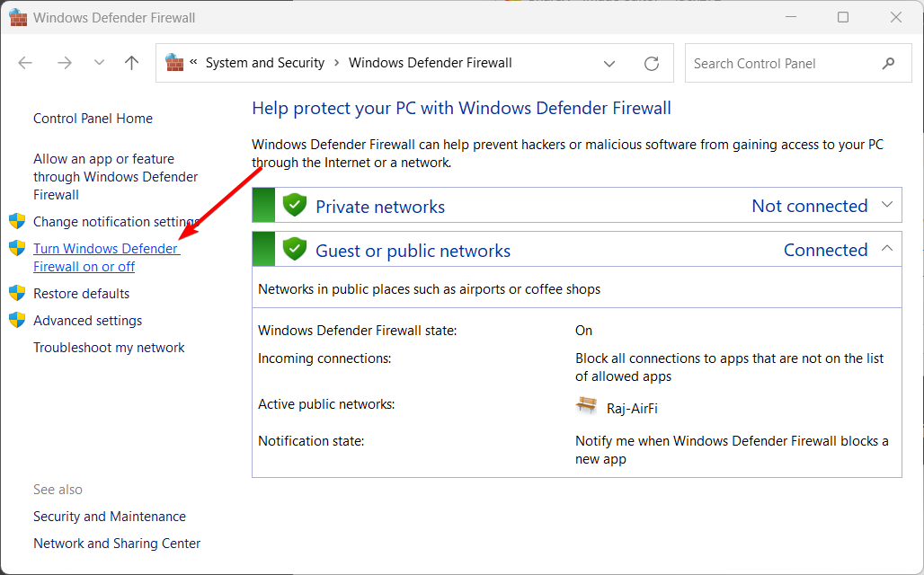Click the Guest or public networks heading
This screenshot has height=575, width=924.
[x=413, y=251]
